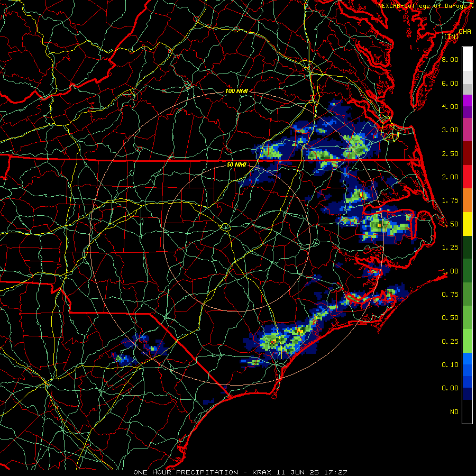This screenshot has width=476, height=476.
Task: Click the white legend swatch beside 8.00
Action: (467, 59)
